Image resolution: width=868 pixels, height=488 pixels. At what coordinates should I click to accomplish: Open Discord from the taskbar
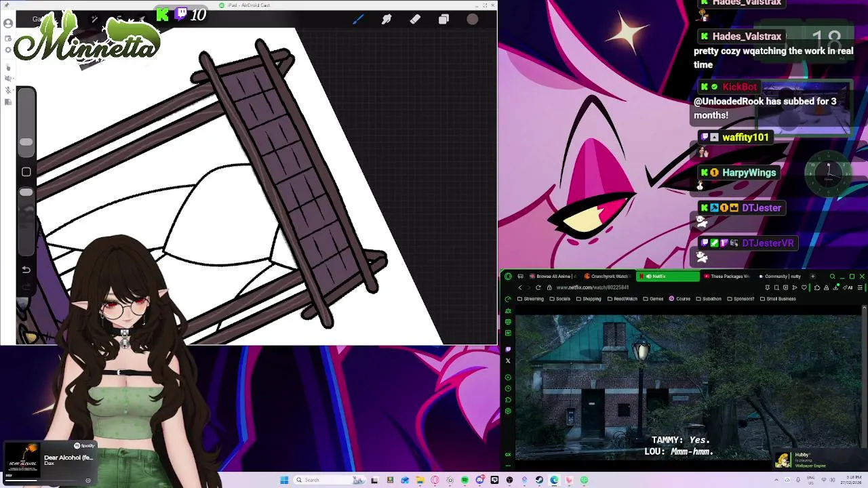pyautogui.click(x=480, y=480)
